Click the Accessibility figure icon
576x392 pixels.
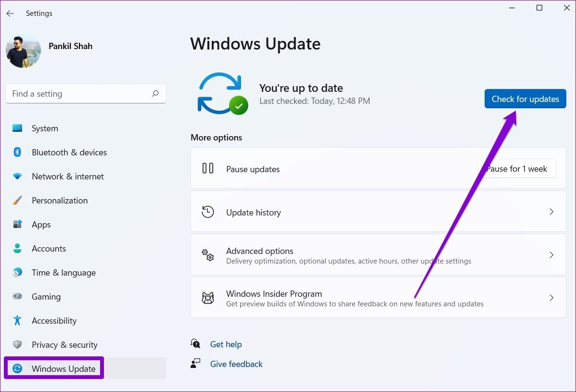17,321
